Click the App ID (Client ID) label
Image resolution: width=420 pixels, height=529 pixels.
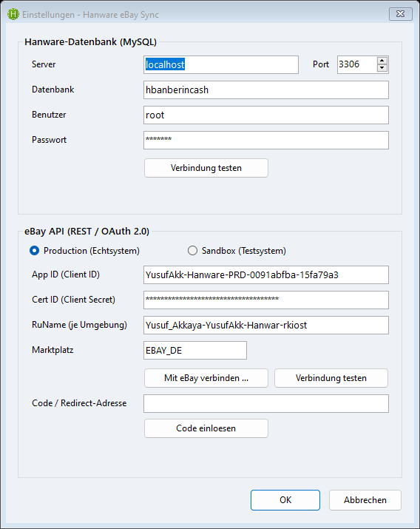[66, 274]
